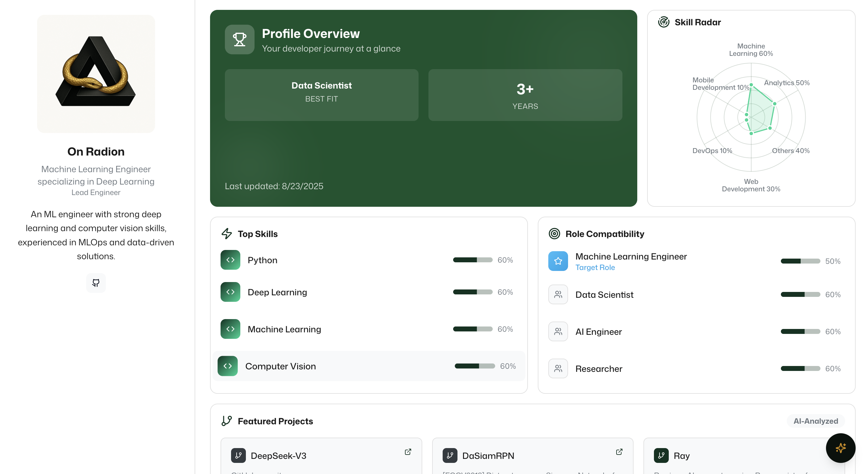
Task: Click the 'Researcher' role name
Action: click(x=599, y=369)
